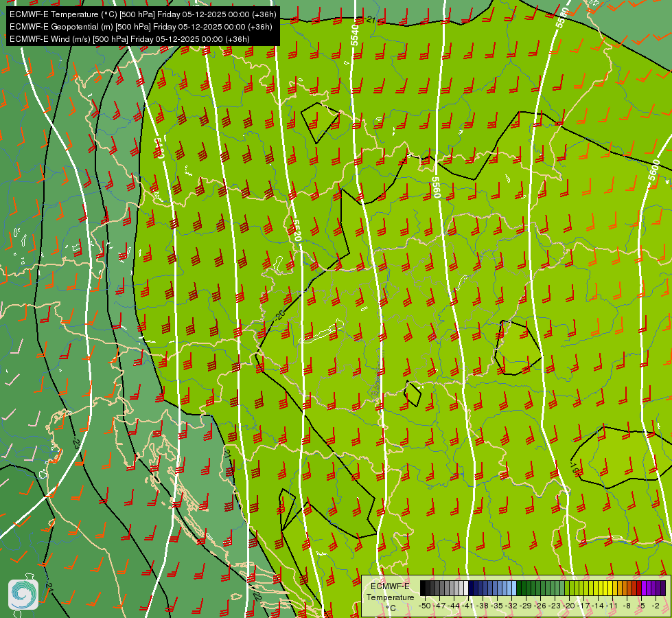The height and width of the screenshot is (618, 672).
Task: Click the 5580 geopotential contour label
Action: [562, 18]
